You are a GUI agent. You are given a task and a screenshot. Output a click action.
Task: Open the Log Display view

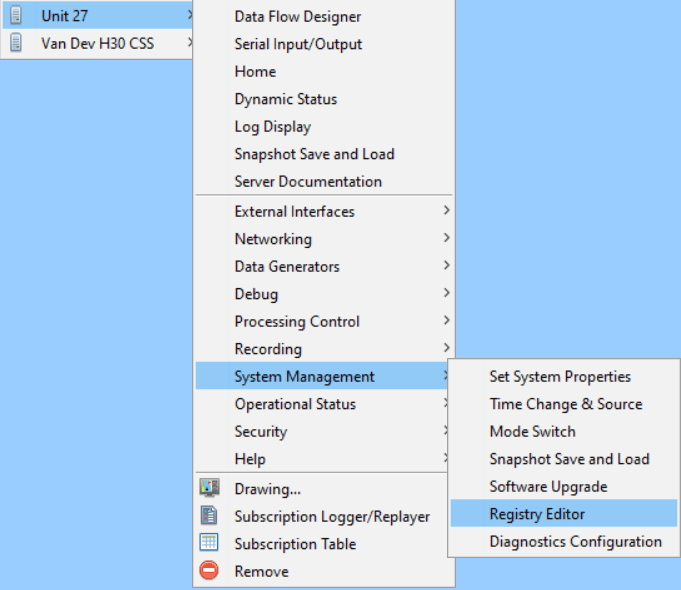pos(272,127)
